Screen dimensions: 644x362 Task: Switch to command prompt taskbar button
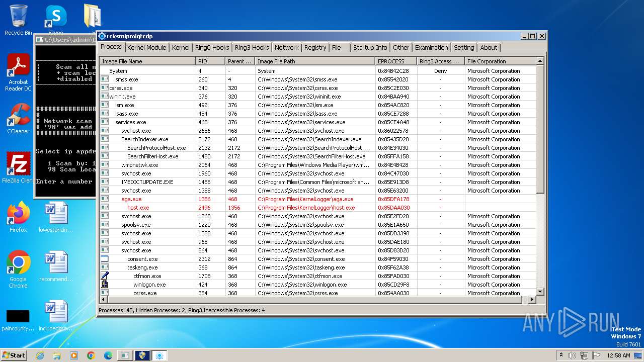pyautogui.click(x=124, y=355)
